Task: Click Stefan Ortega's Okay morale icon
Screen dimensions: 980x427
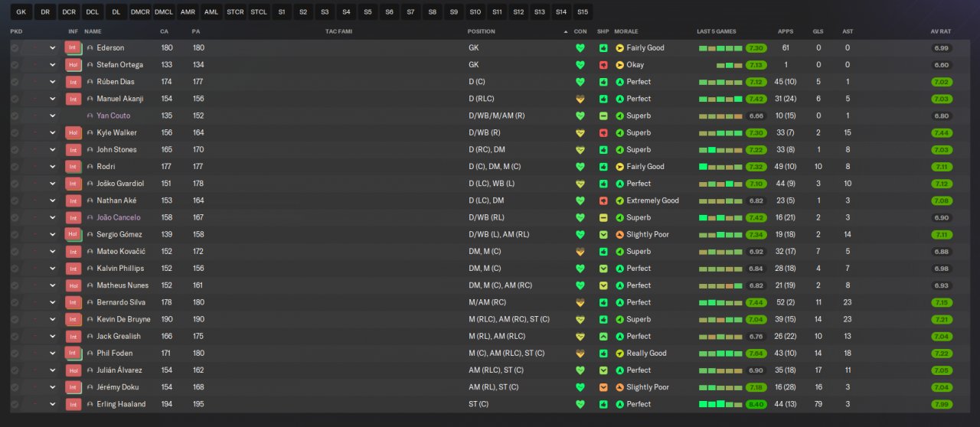Action: coord(619,65)
